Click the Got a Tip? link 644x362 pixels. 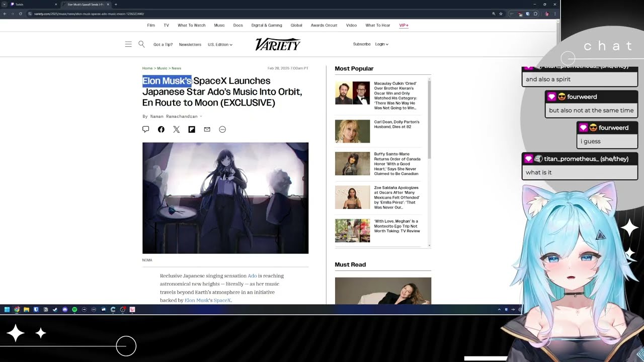(x=163, y=45)
